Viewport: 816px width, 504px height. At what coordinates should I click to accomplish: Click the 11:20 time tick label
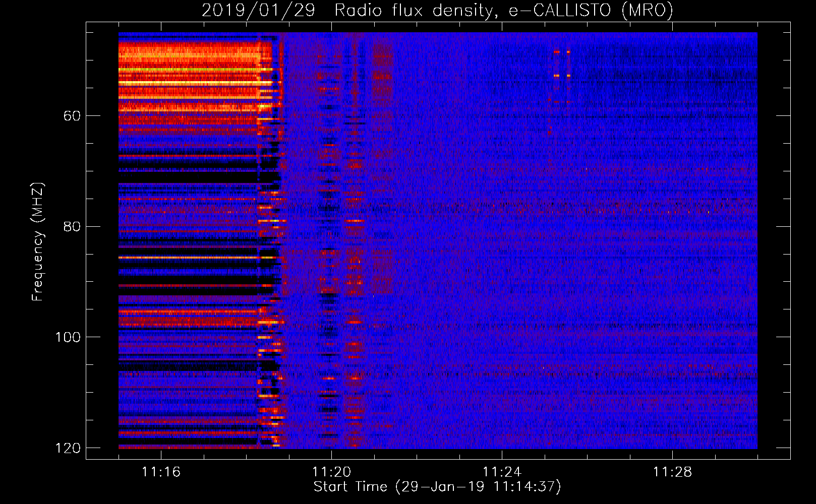[x=331, y=472]
